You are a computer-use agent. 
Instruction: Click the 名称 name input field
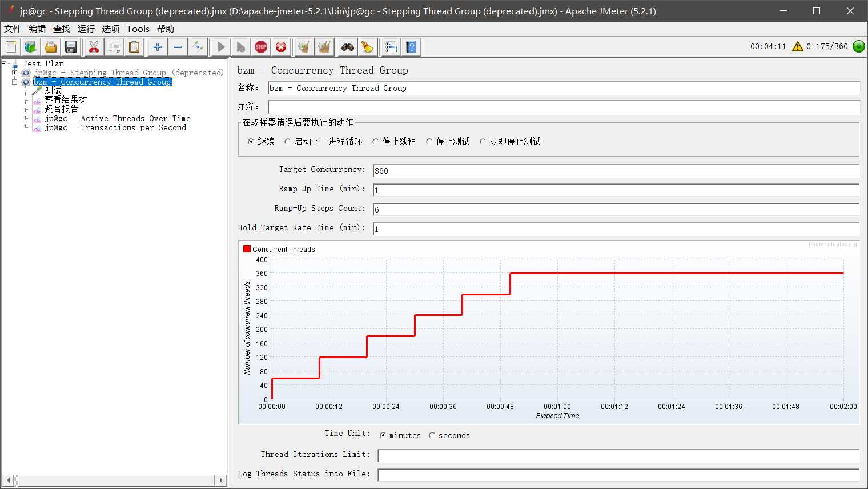[564, 88]
